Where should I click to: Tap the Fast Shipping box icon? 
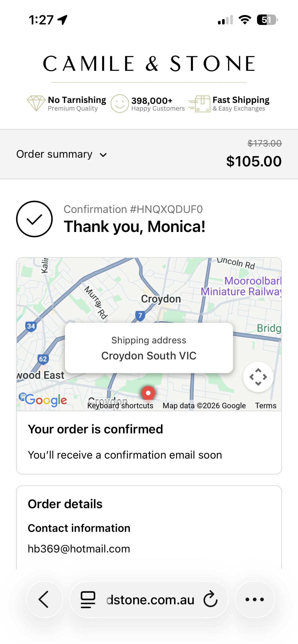(x=200, y=104)
